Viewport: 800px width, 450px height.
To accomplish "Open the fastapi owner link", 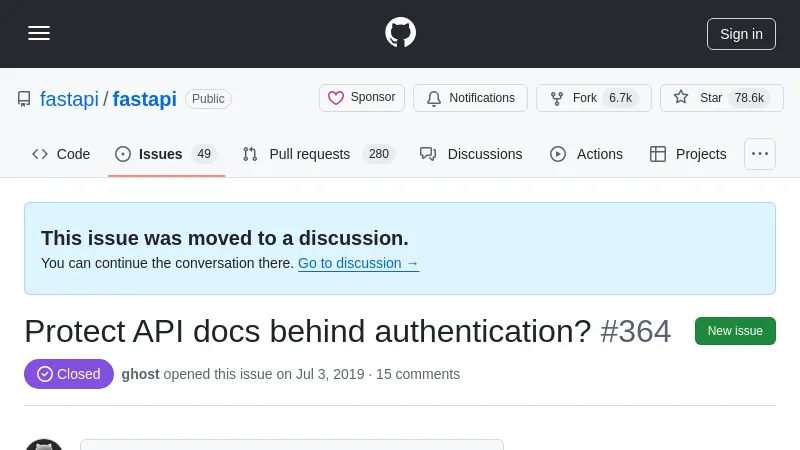I will click(69, 99).
